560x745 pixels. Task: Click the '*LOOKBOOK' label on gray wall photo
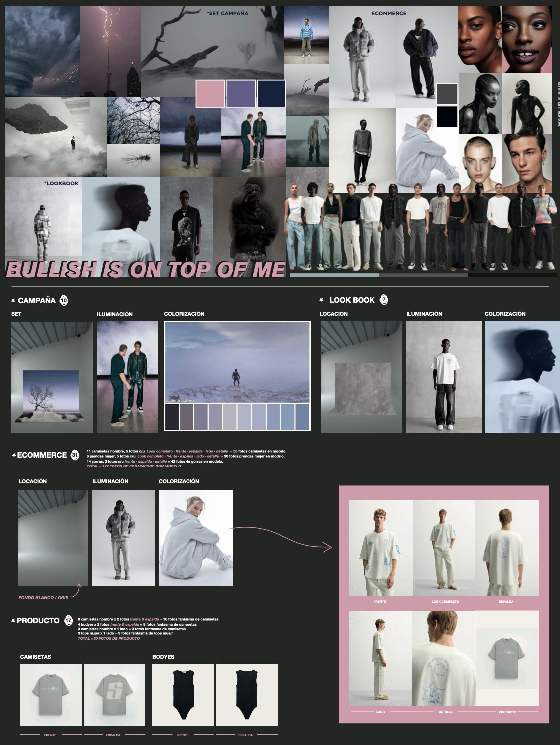point(61,183)
